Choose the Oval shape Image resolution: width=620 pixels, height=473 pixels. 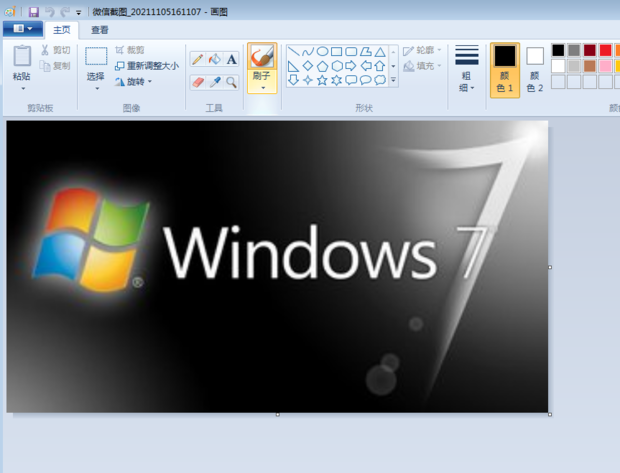coord(322,52)
